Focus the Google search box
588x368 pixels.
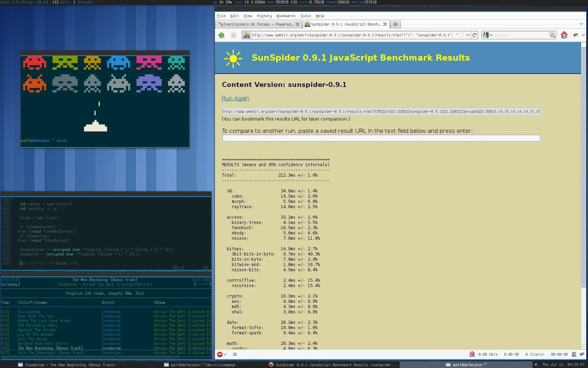coord(521,35)
